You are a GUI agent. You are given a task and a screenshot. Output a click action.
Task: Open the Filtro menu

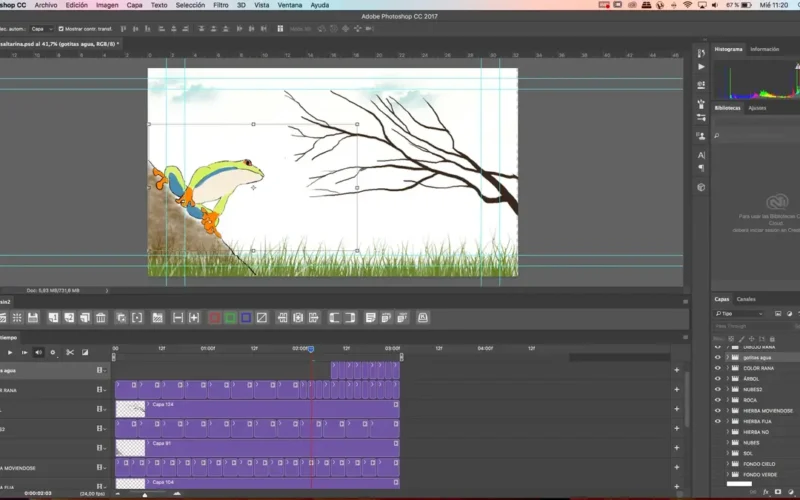click(220, 5)
